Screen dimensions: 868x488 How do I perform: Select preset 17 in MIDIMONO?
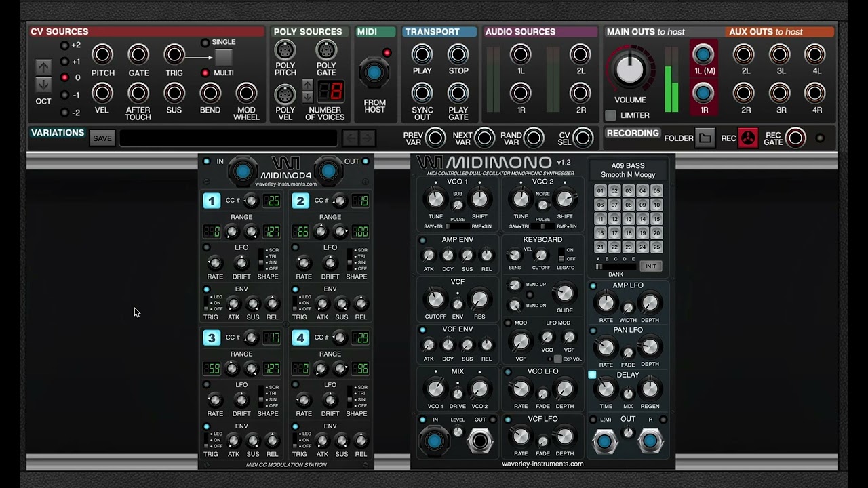tap(614, 233)
